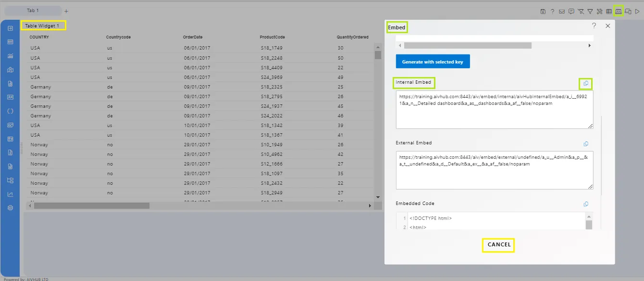Screen dimensions: 644x281
Task: Copy the Embedded Code snippet
Action: (x=586, y=204)
